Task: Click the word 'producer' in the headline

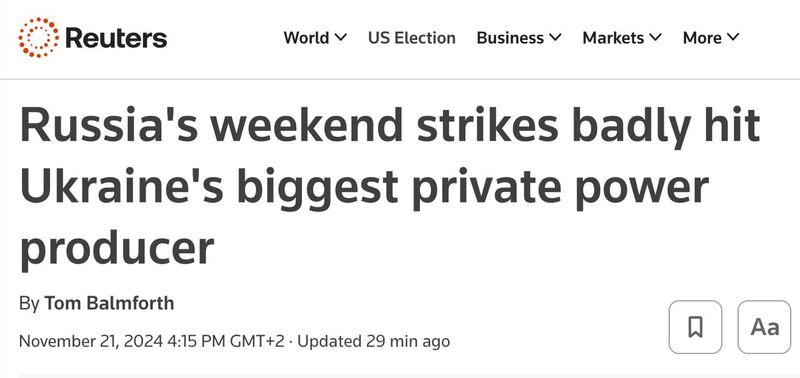Action: [x=117, y=250]
